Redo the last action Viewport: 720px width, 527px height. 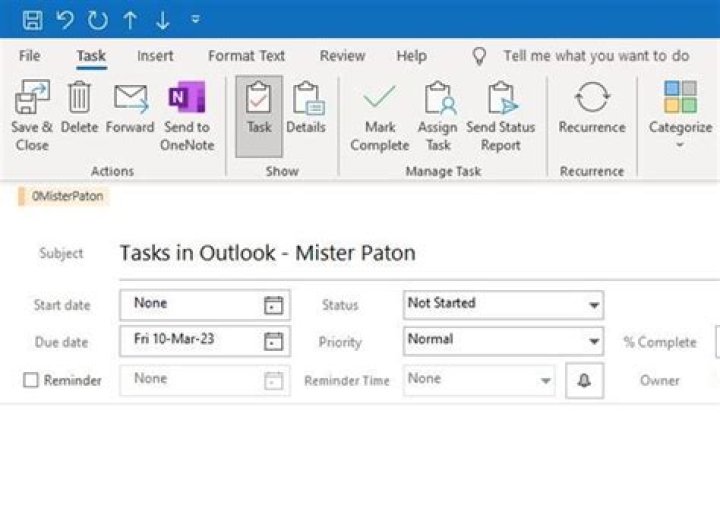[98, 20]
